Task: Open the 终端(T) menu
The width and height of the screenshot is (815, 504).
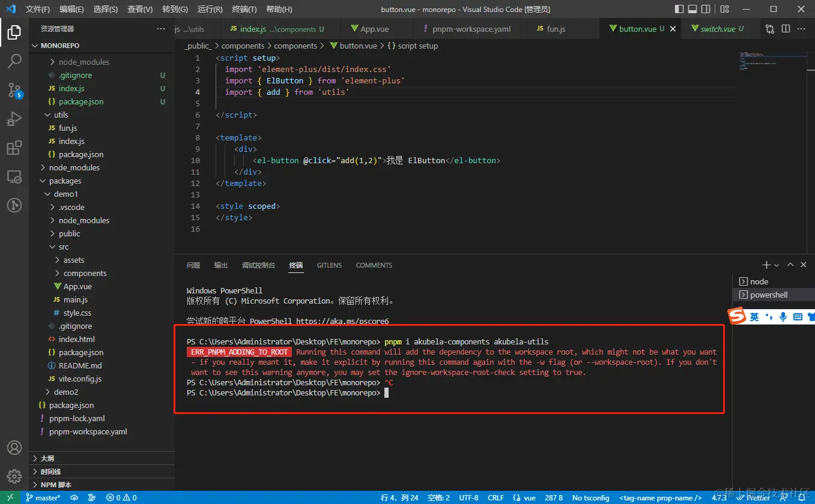Action: 244,9
